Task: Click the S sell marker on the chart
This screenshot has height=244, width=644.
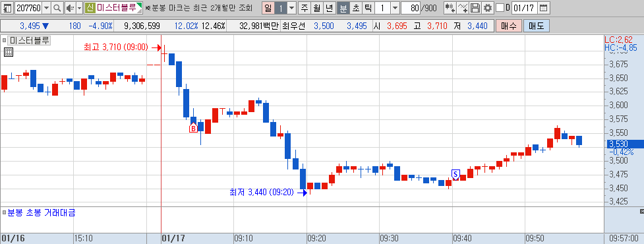Action: click(455, 174)
